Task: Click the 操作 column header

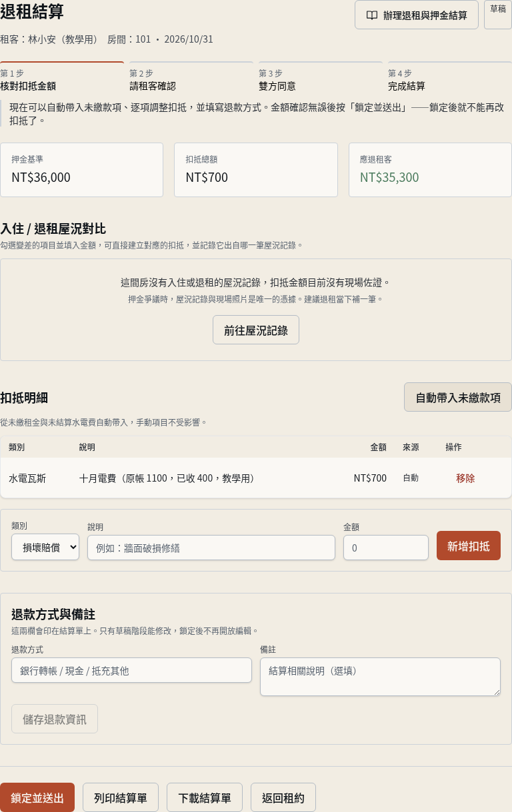Action: [x=453, y=447]
